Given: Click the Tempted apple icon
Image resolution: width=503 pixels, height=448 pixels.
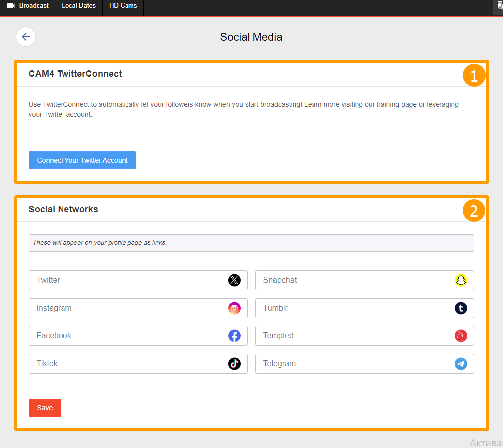Looking at the screenshot, I should [x=461, y=336].
